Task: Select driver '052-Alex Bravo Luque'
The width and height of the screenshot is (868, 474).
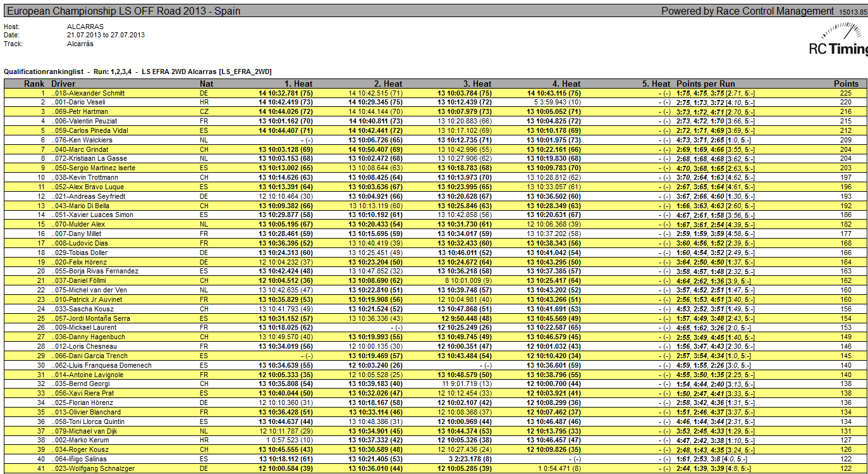Action: click(x=87, y=187)
